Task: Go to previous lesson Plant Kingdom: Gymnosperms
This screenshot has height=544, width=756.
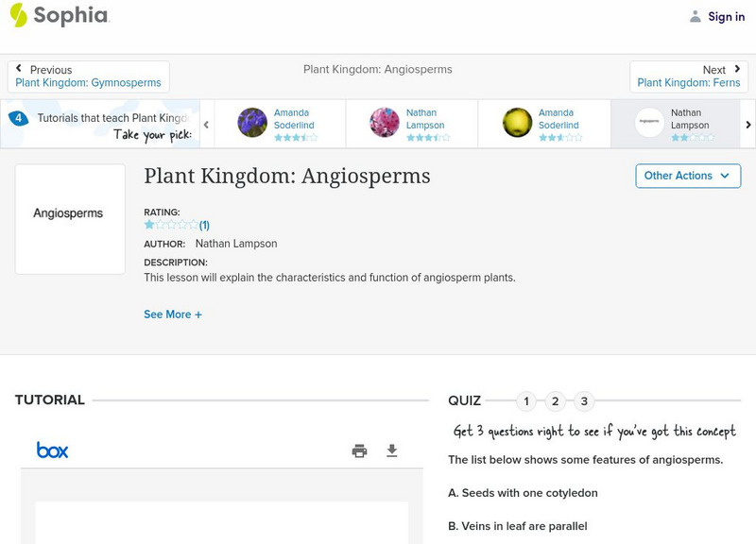Action: pos(88,76)
